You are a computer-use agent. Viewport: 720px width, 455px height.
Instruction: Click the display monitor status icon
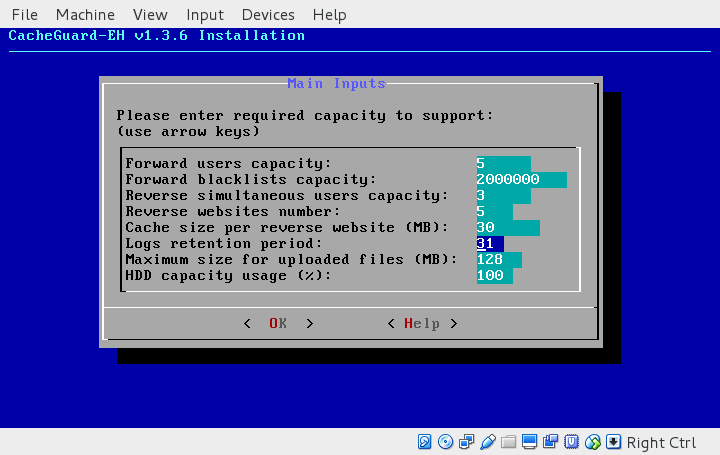(x=530, y=442)
